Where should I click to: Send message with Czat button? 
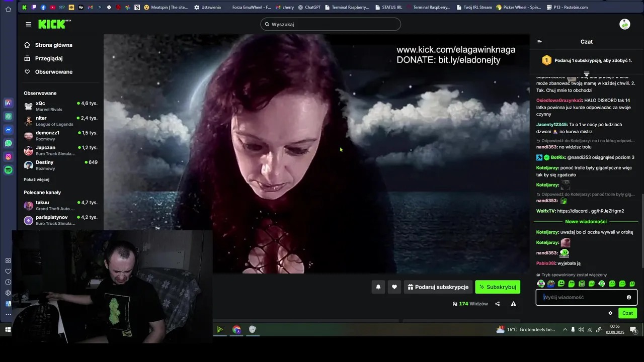(x=627, y=313)
